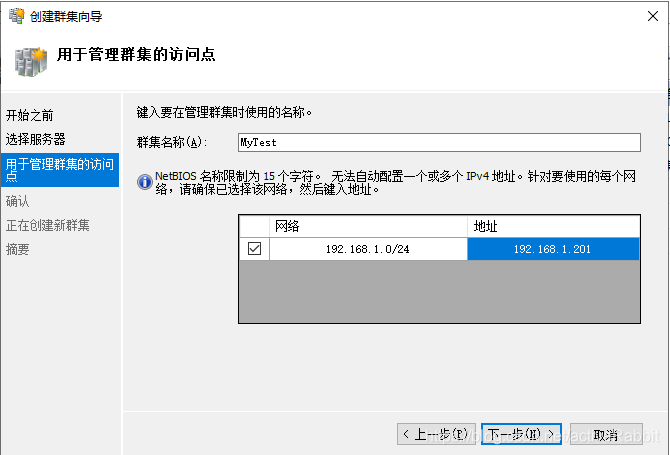The height and width of the screenshot is (455, 670).
Task: Close the 创建群集向导 window
Action: (652, 16)
